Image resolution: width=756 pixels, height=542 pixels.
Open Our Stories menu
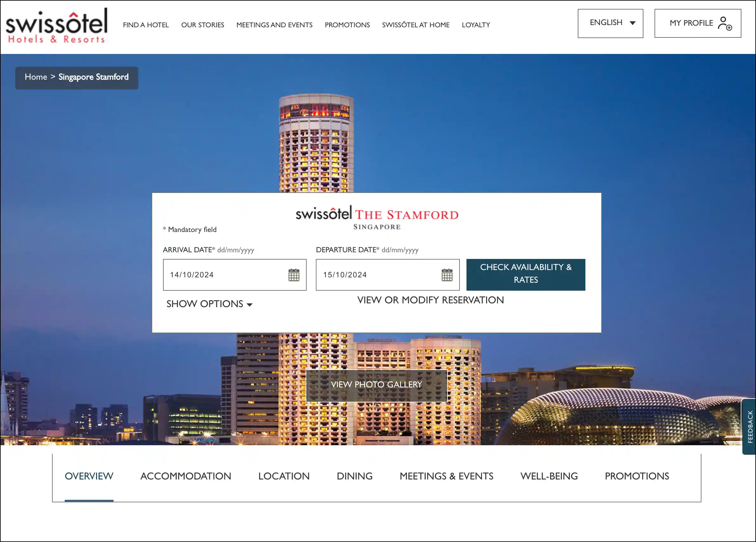[x=203, y=25]
